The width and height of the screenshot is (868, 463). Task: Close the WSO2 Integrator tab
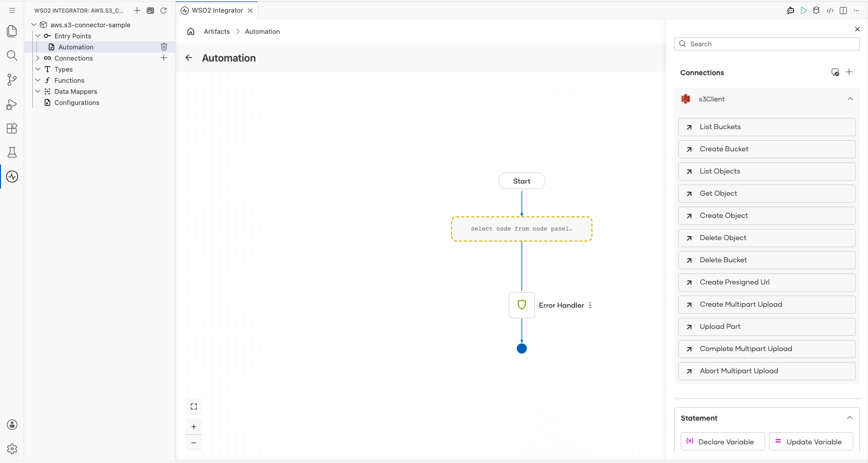[250, 10]
